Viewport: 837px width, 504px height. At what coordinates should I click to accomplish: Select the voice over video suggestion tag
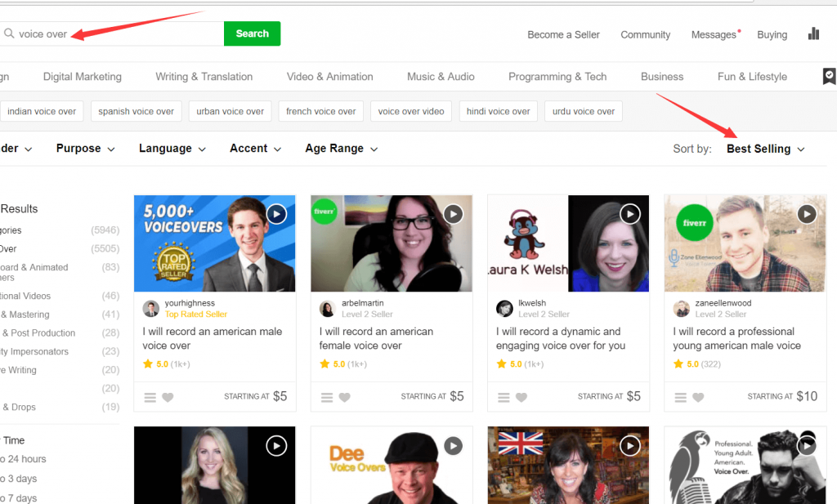click(411, 111)
